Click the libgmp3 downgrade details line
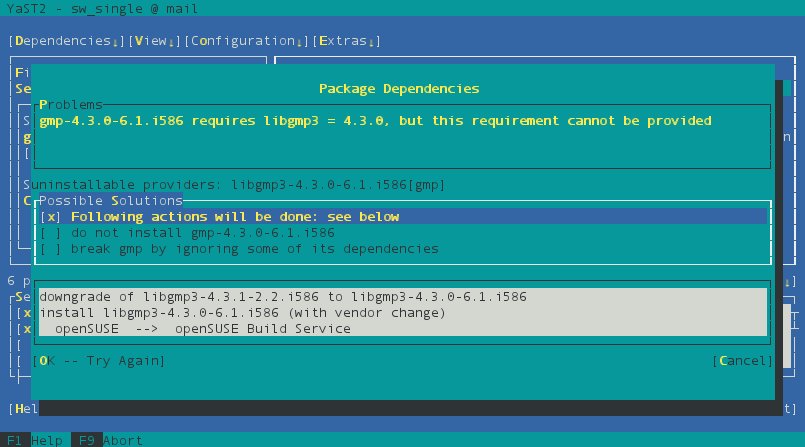805x447 pixels. pos(283,297)
